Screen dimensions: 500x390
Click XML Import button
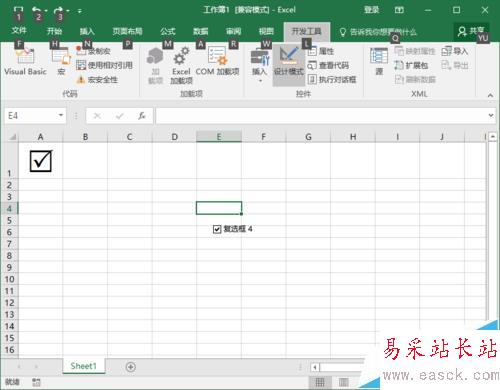pos(455,51)
